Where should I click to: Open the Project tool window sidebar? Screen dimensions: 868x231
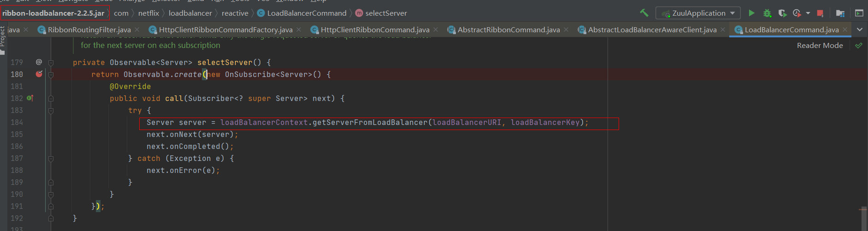pos(3,39)
